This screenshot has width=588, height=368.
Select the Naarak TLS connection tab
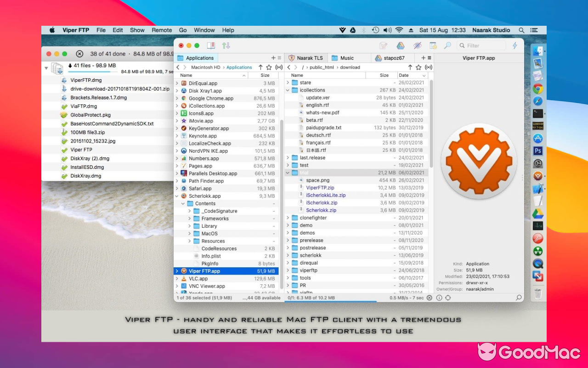point(305,58)
